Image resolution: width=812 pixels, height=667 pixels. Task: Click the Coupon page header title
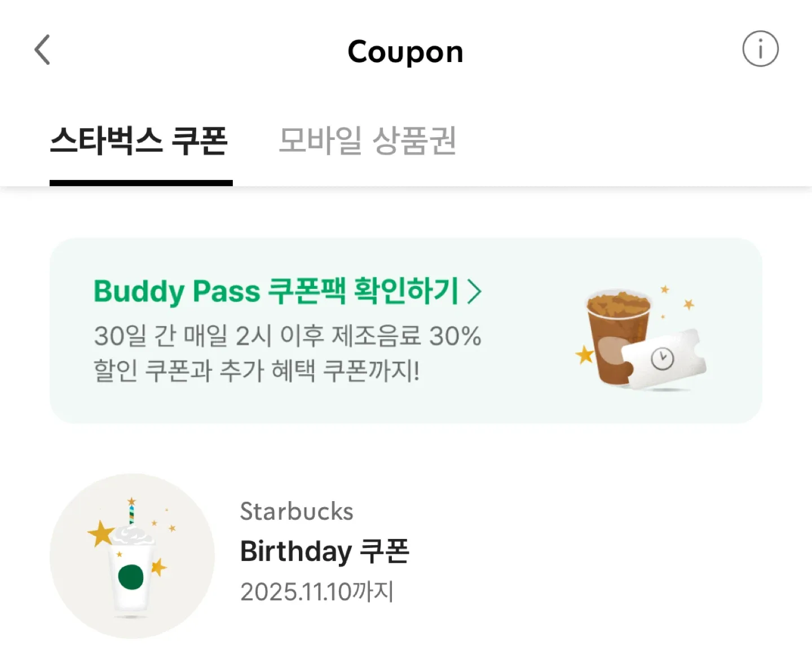405,52
